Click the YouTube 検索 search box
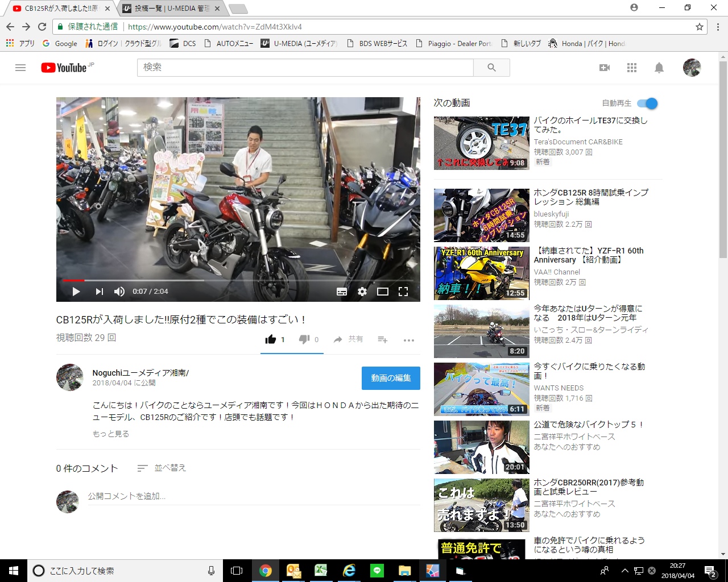The image size is (728, 582). click(x=305, y=68)
